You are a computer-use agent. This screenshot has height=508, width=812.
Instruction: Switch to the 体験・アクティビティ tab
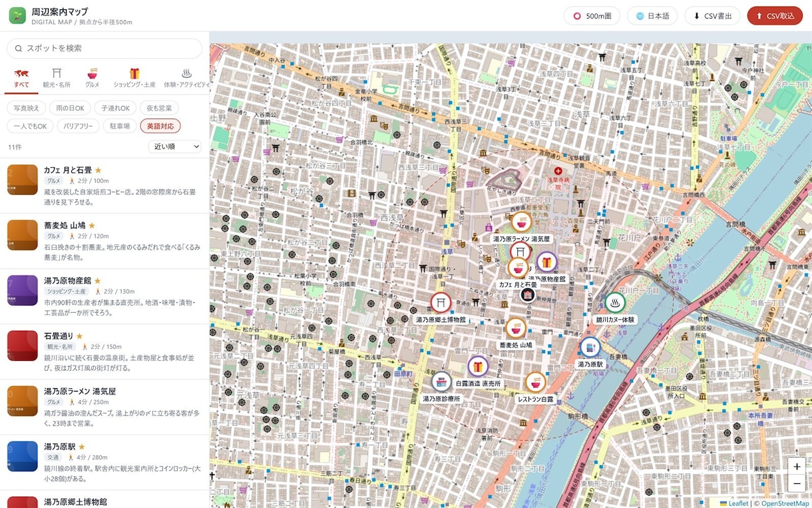pyautogui.click(x=187, y=79)
